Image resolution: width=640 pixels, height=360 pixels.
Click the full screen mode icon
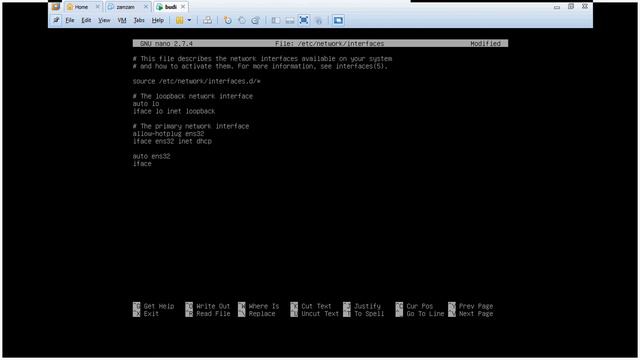[304, 20]
